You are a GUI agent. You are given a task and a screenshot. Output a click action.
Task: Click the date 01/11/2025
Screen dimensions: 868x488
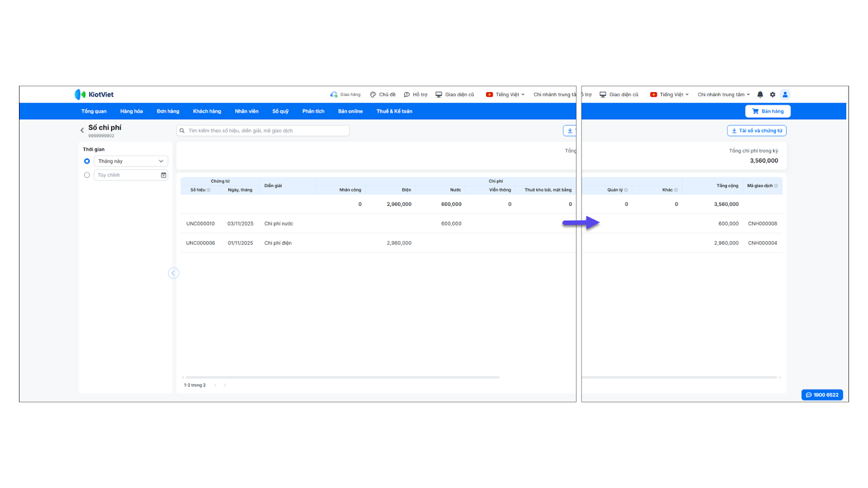point(240,243)
